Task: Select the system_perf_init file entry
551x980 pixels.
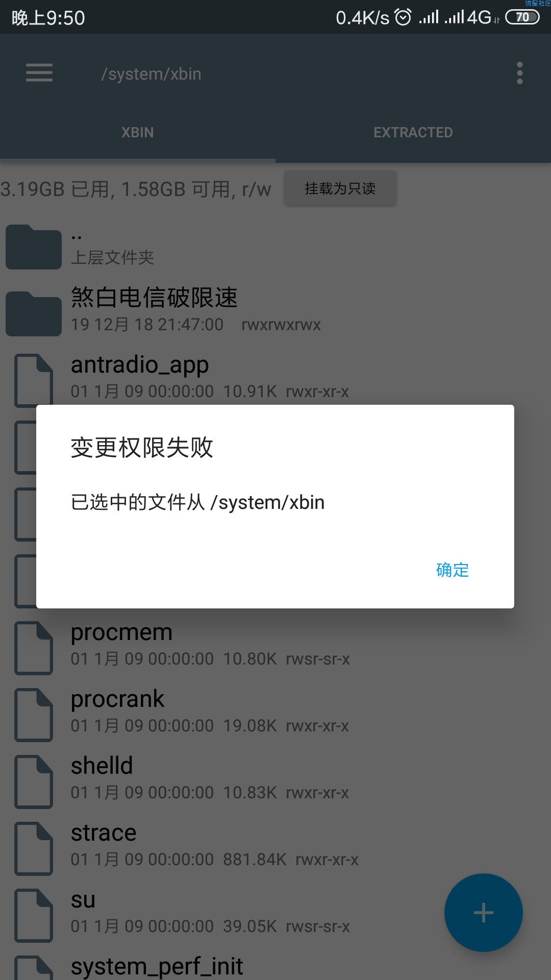Action: click(x=275, y=967)
